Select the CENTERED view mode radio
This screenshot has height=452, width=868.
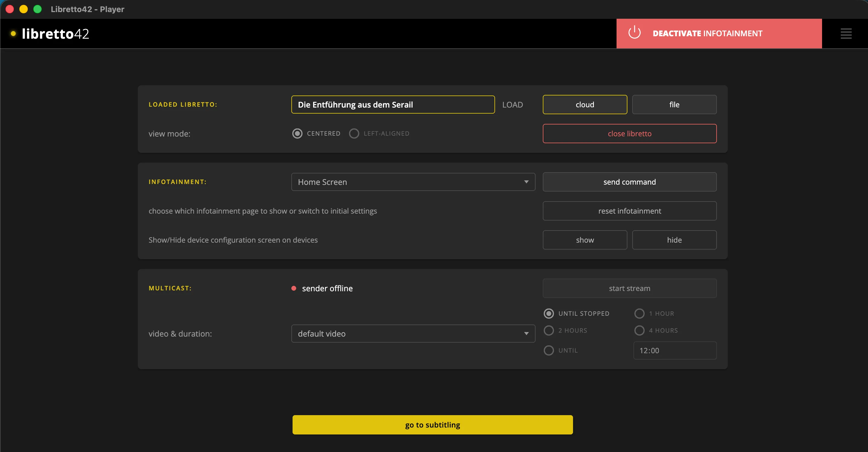click(297, 133)
